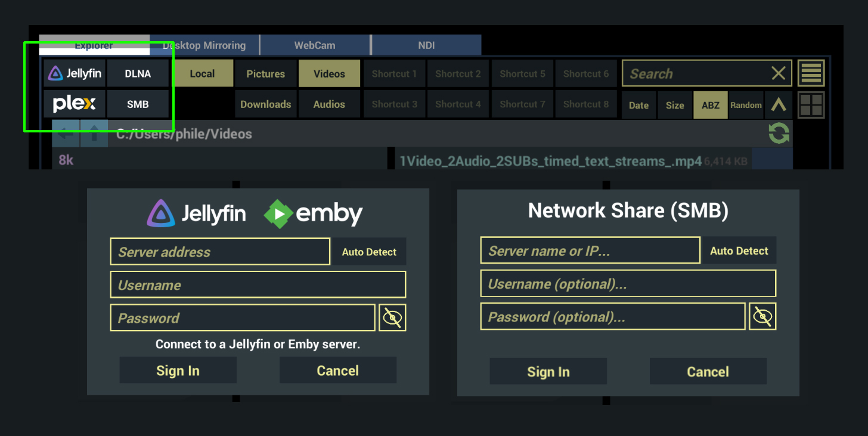Click the SMB Server name or IP field

click(x=590, y=251)
